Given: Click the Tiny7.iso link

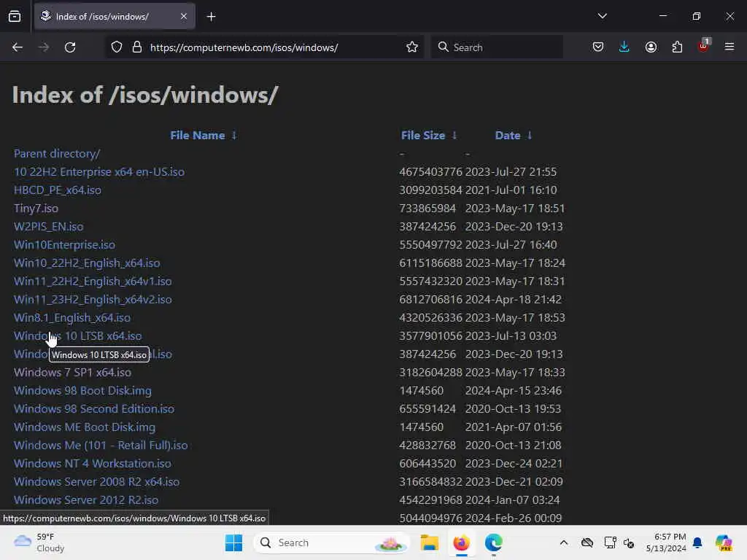Looking at the screenshot, I should (36, 209).
